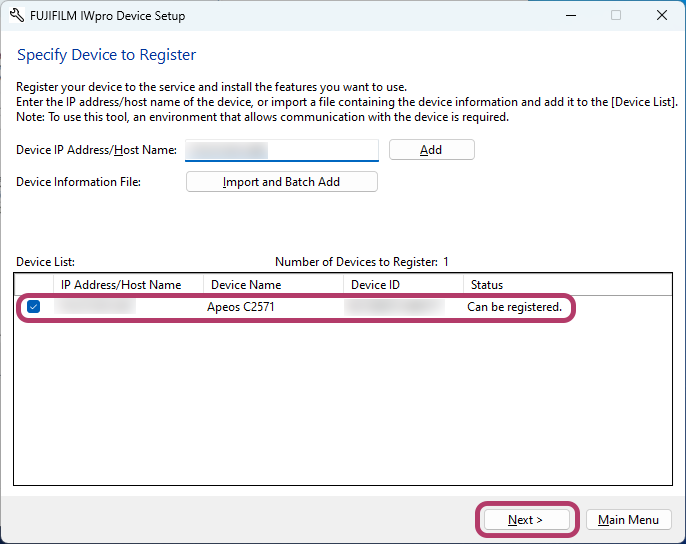686x544 pixels.
Task: Close the Device Setup window
Action: coord(662,15)
